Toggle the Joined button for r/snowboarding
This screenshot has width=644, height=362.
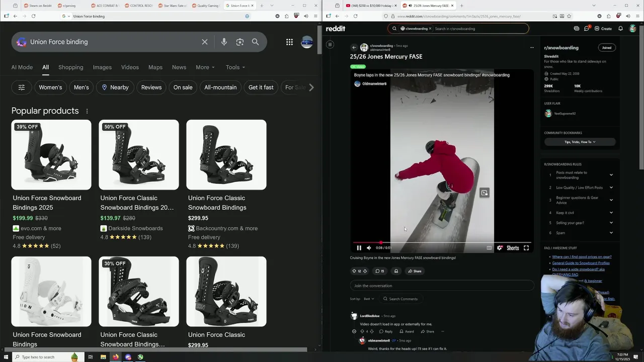tap(607, 48)
